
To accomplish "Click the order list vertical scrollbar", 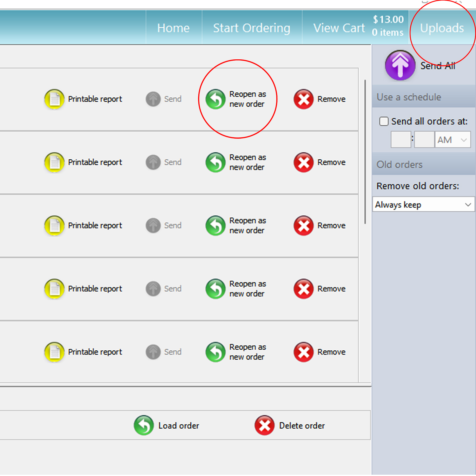I will (365, 152).
